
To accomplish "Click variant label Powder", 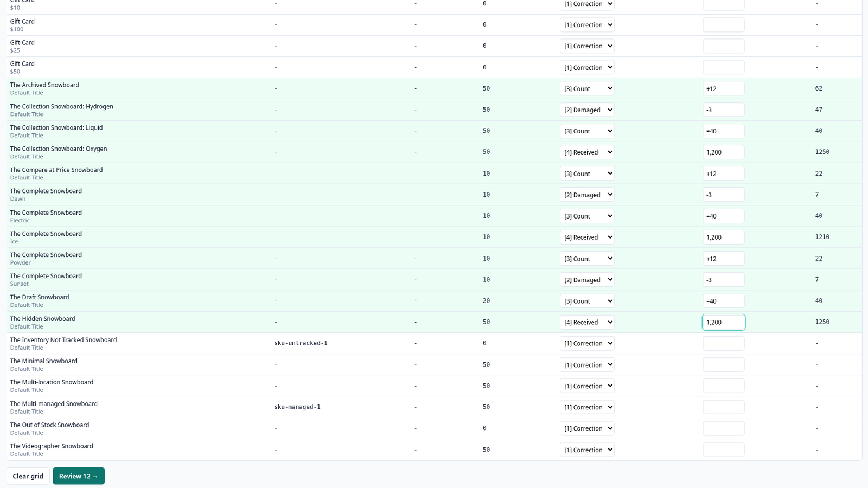I will click(20, 263).
